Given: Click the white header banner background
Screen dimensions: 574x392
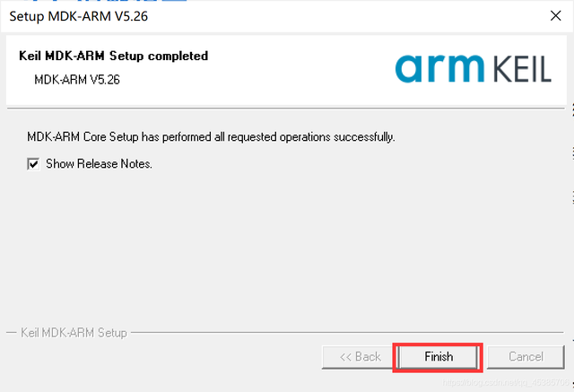Looking at the screenshot, I should click(x=285, y=70).
